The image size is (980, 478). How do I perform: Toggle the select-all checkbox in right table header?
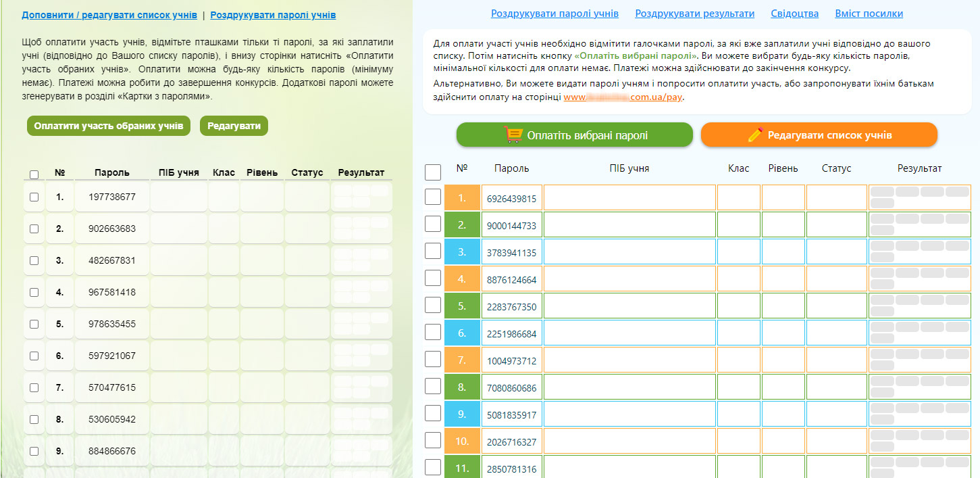(433, 172)
